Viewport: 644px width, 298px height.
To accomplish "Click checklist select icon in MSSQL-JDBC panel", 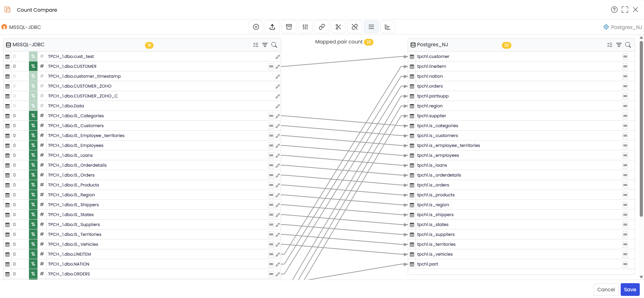I will (256, 45).
